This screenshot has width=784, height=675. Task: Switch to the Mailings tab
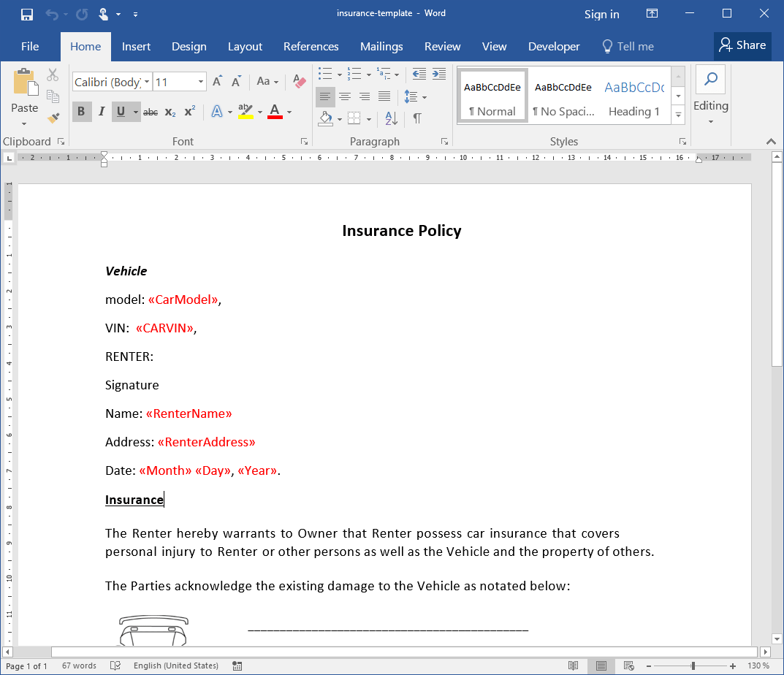381,46
